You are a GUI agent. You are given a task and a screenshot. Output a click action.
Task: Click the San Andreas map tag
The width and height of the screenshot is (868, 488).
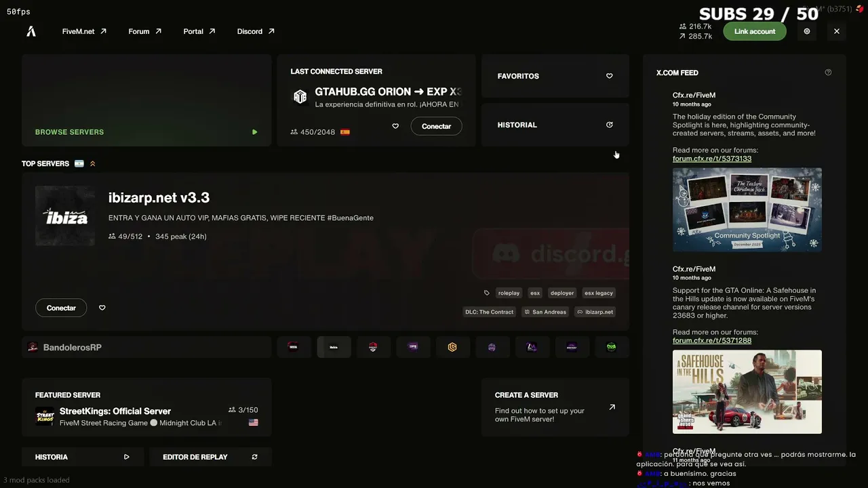[x=545, y=312]
